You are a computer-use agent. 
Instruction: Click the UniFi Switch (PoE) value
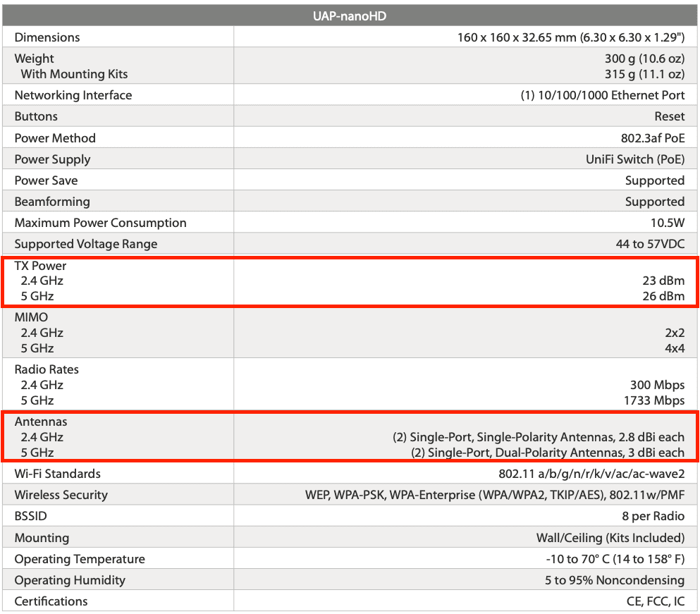[x=635, y=159]
